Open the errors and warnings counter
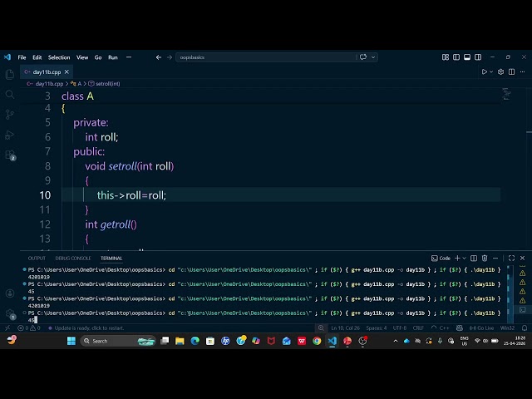 29,328
